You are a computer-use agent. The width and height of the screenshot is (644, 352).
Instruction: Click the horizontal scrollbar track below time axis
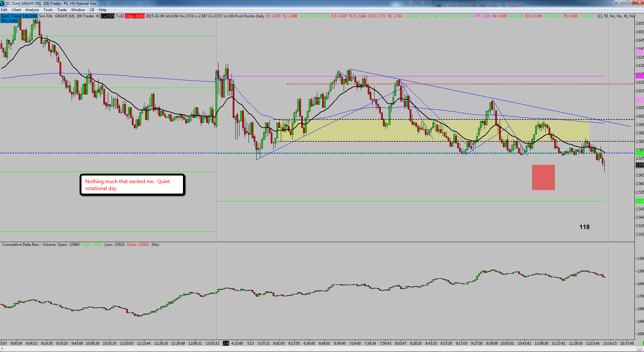click(321, 349)
